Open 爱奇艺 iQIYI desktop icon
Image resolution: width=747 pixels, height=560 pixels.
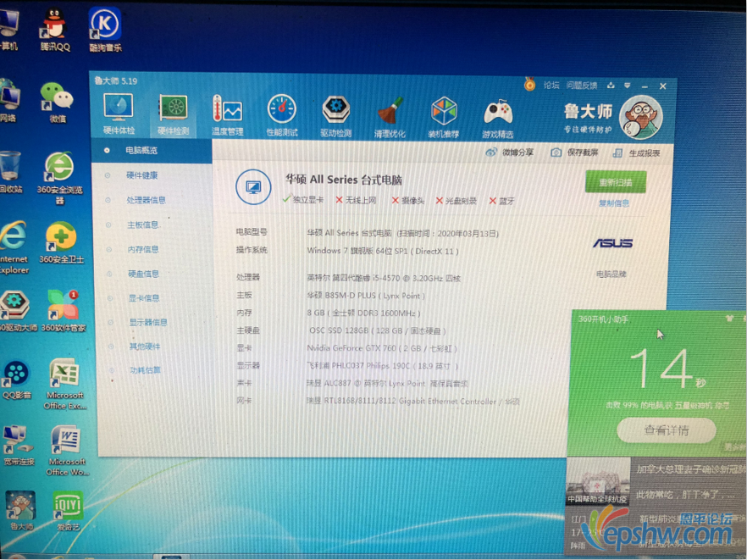coord(68,512)
